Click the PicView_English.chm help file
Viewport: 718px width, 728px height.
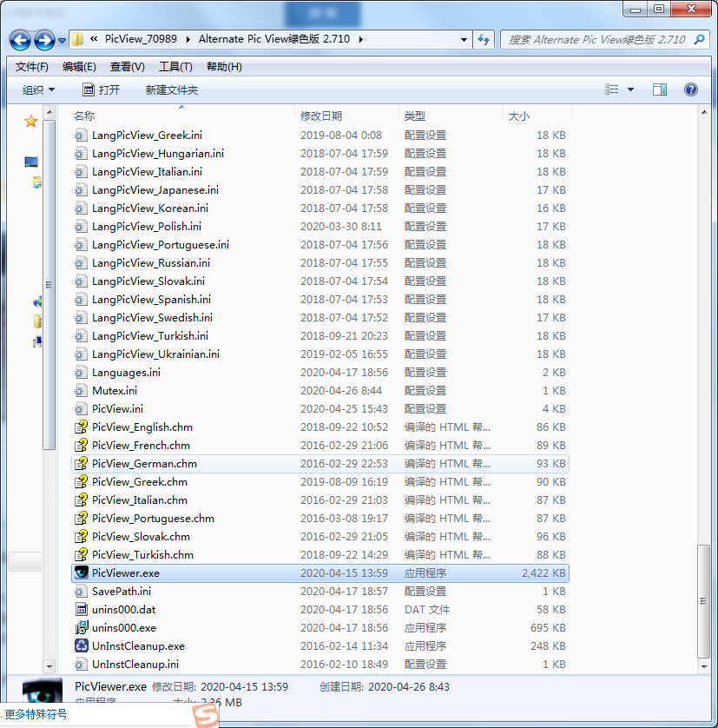tap(142, 427)
